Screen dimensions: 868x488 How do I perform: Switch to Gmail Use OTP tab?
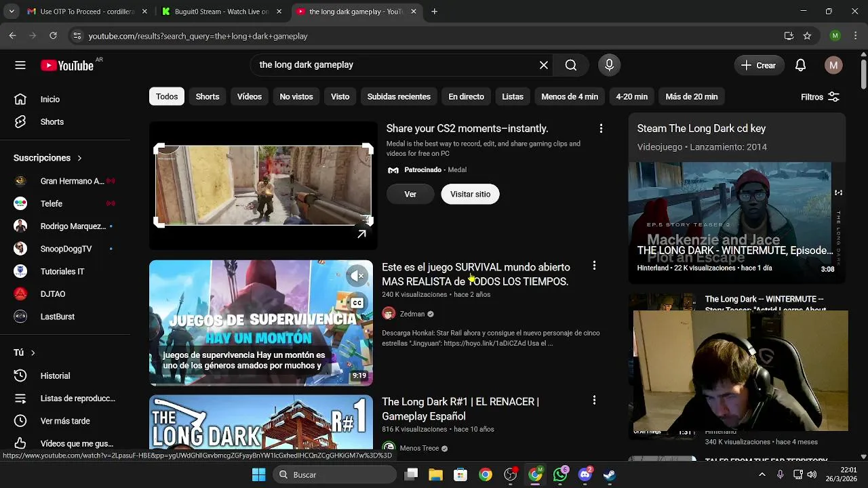(x=87, y=12)
